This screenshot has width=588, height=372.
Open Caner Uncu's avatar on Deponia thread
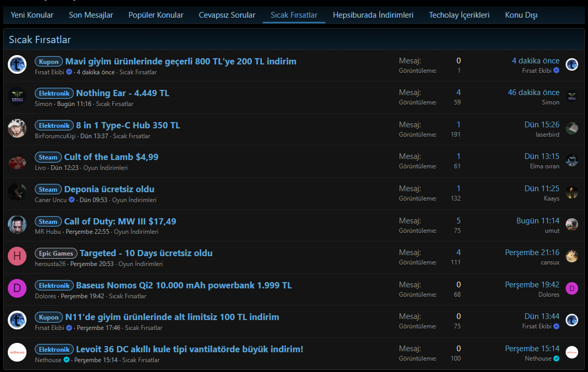17,193
